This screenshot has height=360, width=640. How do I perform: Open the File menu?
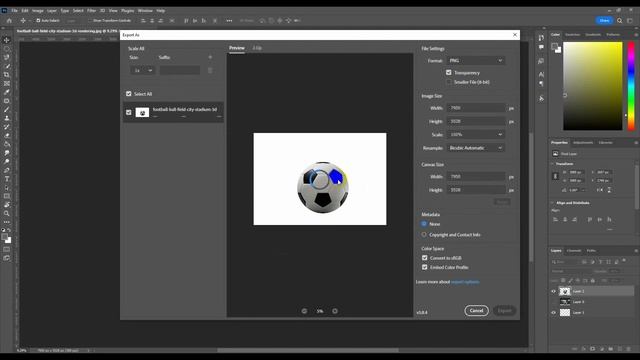[x=14, y=11]
